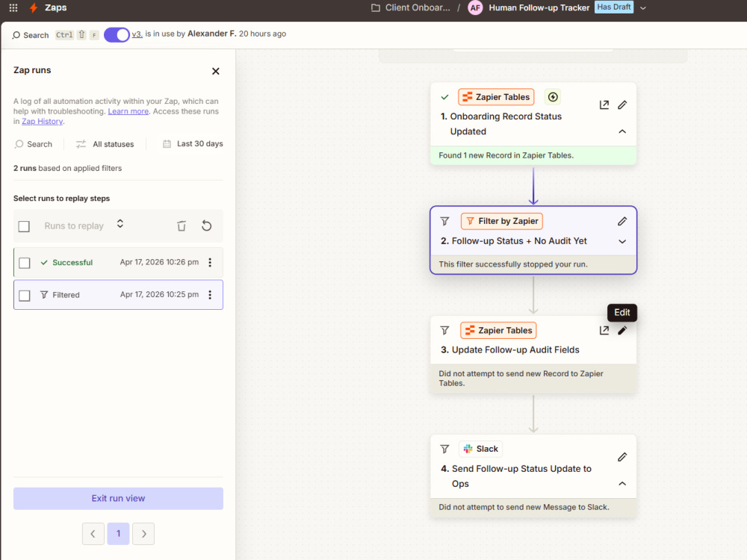Click the replay runs circular arrow icon
Image resolution: width=747 pixels, height=560 pixels.
[206, 225]
